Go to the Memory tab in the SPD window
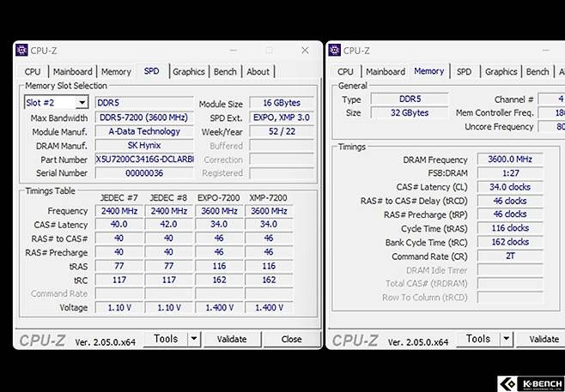Screen dimensions: 565x392 [116, 72]
